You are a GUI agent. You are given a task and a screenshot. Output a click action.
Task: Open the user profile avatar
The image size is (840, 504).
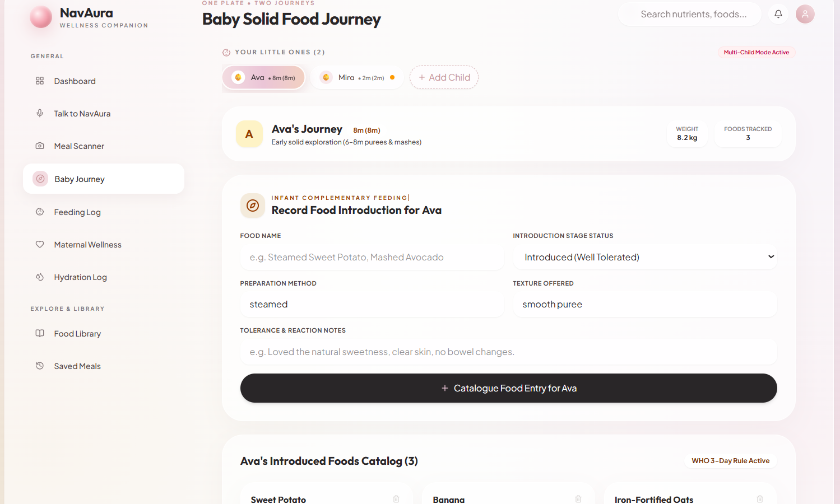(x=805, y=14)
